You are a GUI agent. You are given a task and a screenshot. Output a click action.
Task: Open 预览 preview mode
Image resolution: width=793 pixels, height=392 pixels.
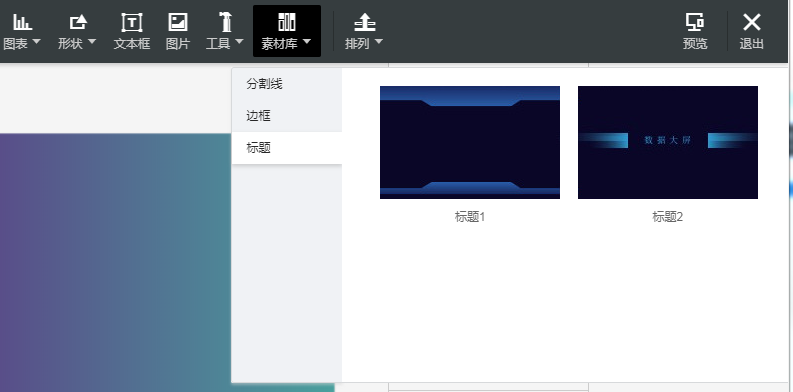(695, 31)
